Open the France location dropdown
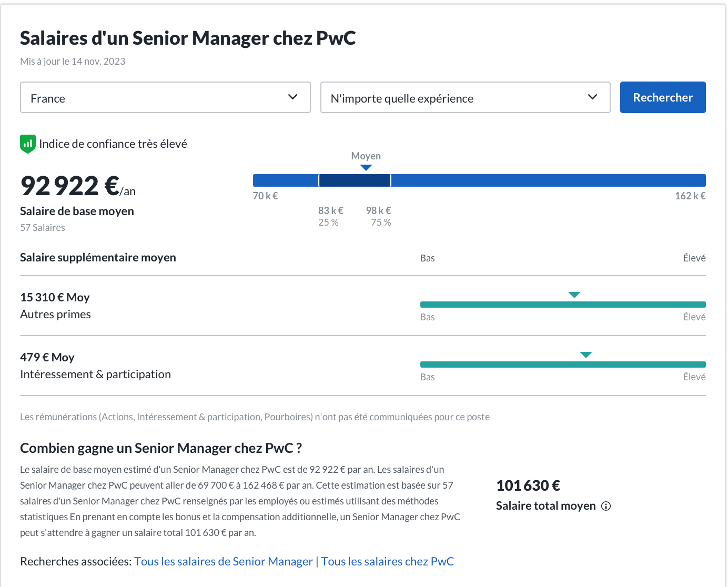The height and width of the screenshot is (587, 728). [165, 97]
